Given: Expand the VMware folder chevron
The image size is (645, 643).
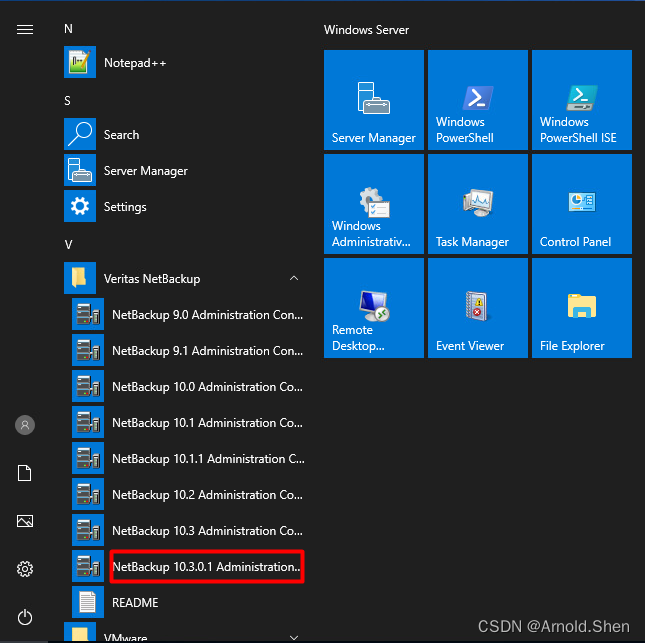Looking at the screenshot, I should click(294, 637).
